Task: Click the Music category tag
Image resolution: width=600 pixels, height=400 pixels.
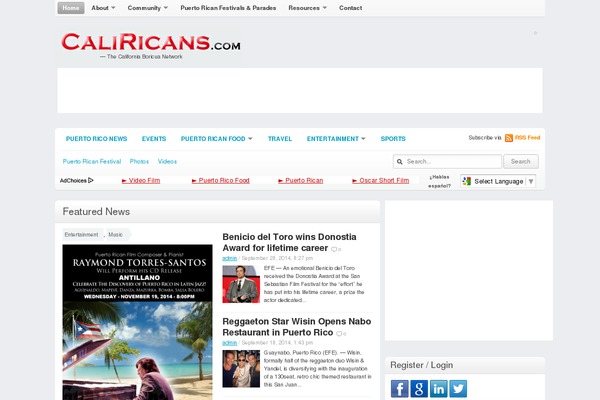Action: pyautogui.click(x=116, y=235)
